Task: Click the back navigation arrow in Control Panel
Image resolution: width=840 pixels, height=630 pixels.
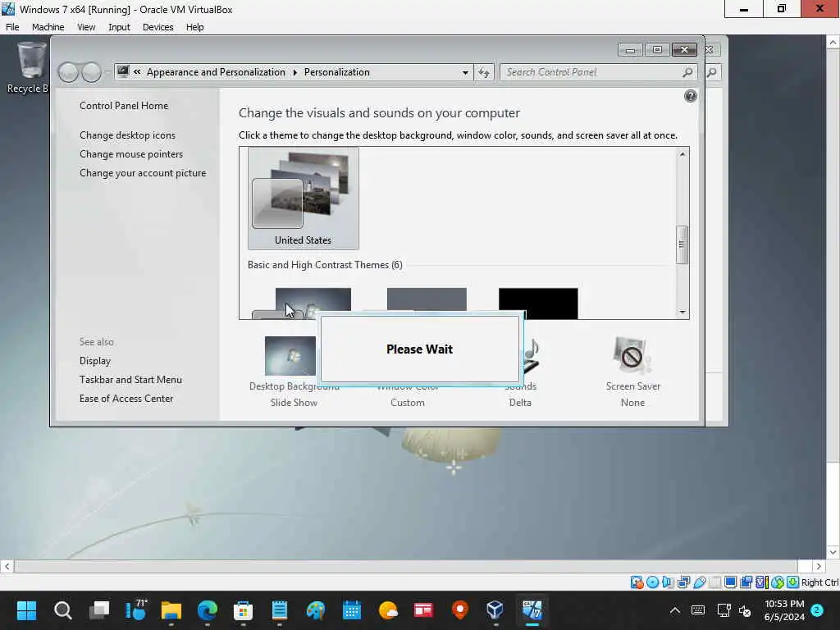Action: click(x=68, y=72)
